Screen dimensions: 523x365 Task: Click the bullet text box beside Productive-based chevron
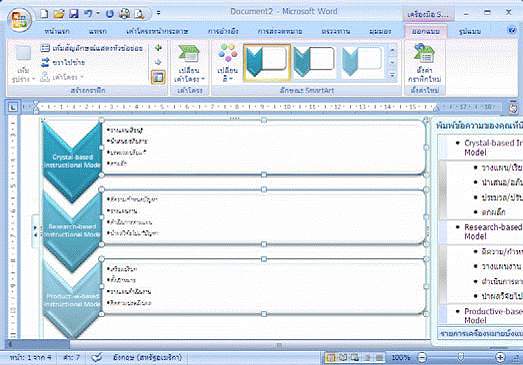(x=264, y=286)
